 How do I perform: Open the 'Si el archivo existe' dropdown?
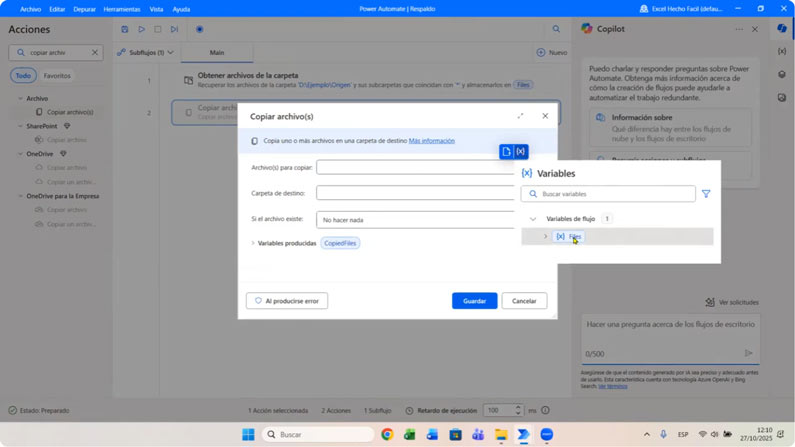[415, 219]
